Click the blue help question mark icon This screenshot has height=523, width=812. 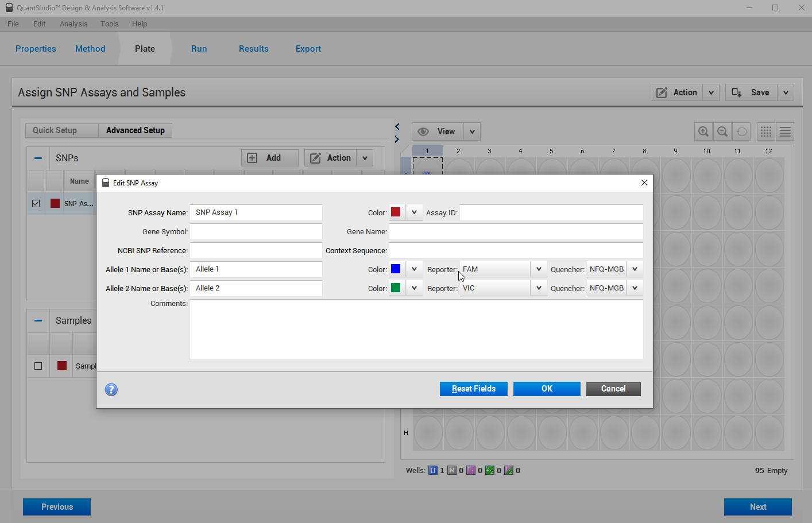pyautogui.click(x=111, y=390)
